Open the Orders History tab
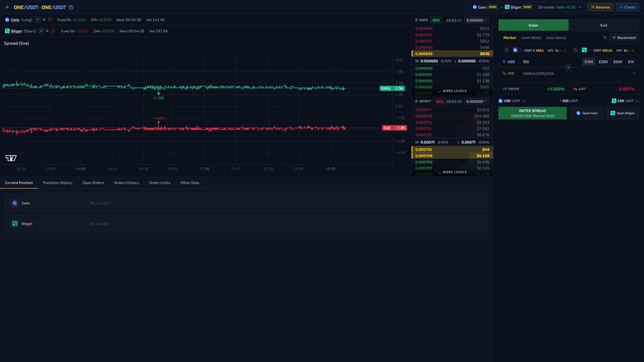 coord(126,183)
